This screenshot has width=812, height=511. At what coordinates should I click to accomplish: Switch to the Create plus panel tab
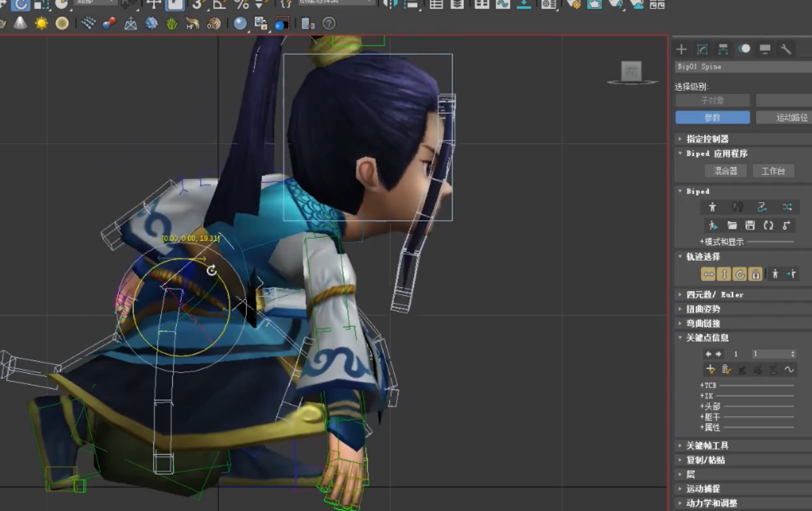[682, 50]
